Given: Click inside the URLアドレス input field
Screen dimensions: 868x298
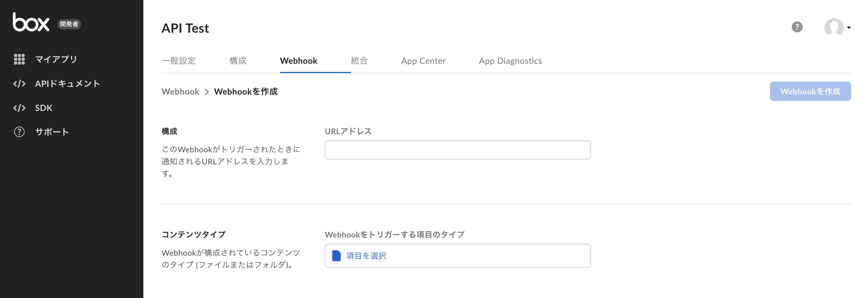Looking at the screenshot, I should pos(457,150).
